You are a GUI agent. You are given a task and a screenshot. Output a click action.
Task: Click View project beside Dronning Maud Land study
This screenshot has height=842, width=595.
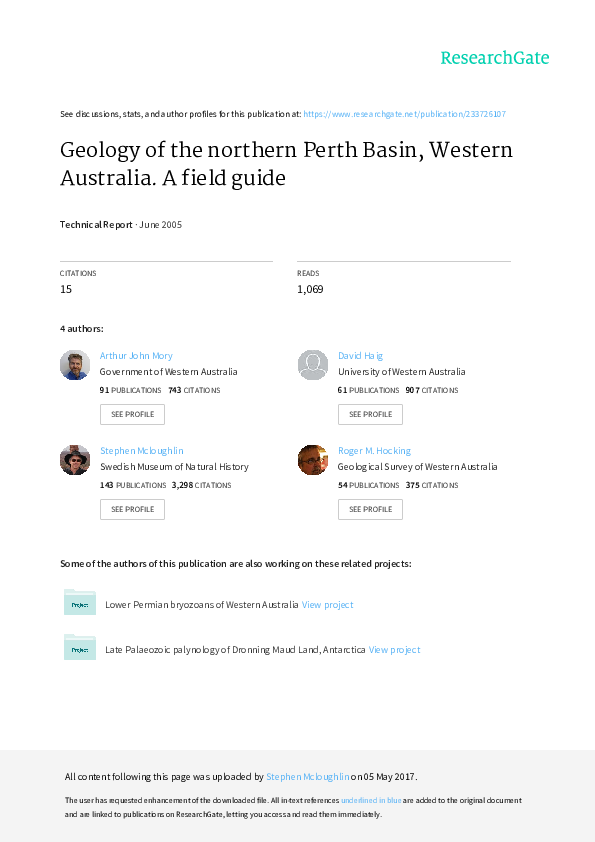pos(394,649)
